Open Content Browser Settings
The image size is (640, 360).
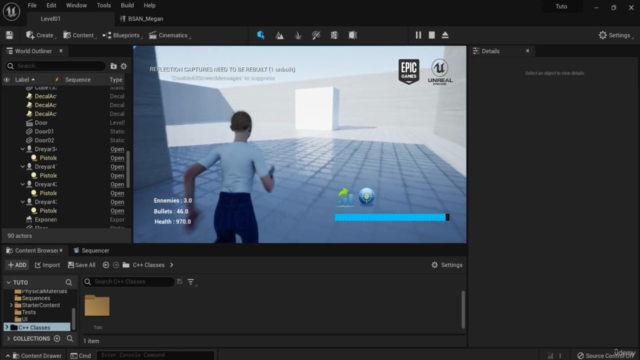(x=447, y=265)
